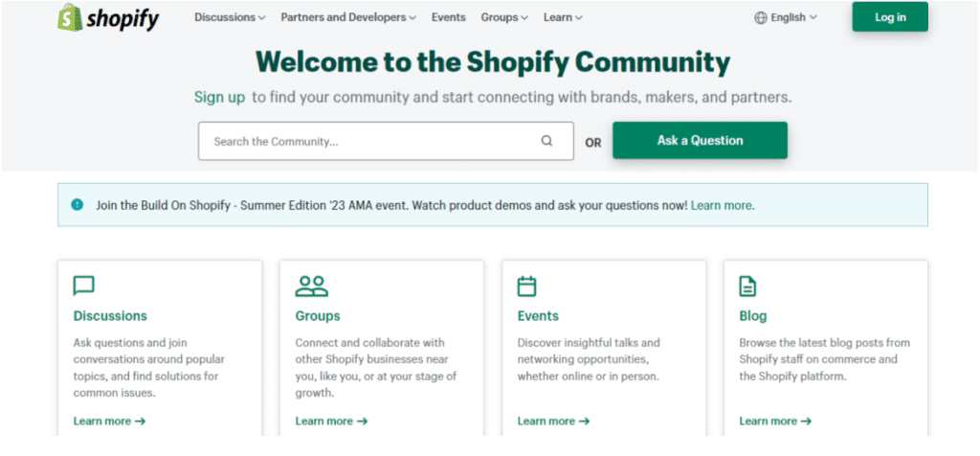Screen dimensions: 980x456
Task: Click Learn more under Events card
Action: tap(553, 421)
